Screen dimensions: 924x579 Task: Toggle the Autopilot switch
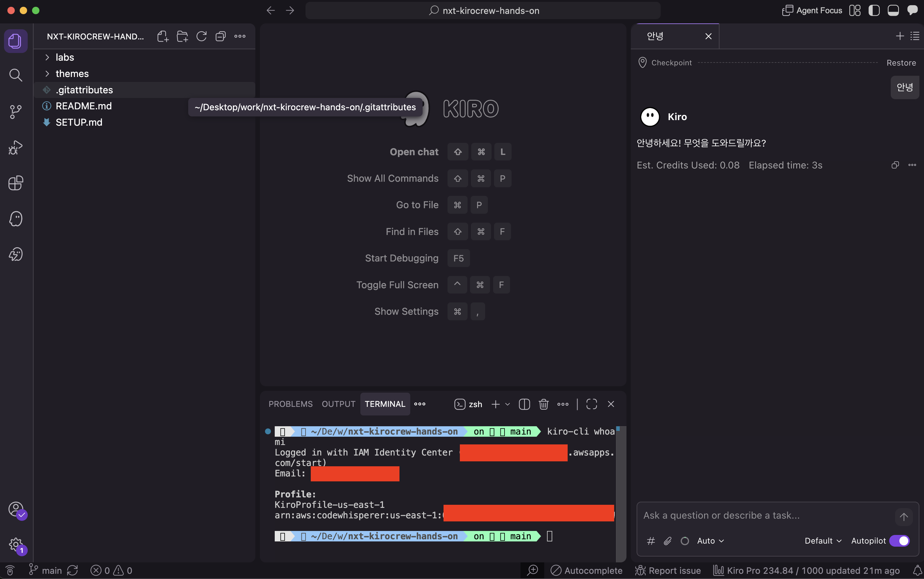899,541
